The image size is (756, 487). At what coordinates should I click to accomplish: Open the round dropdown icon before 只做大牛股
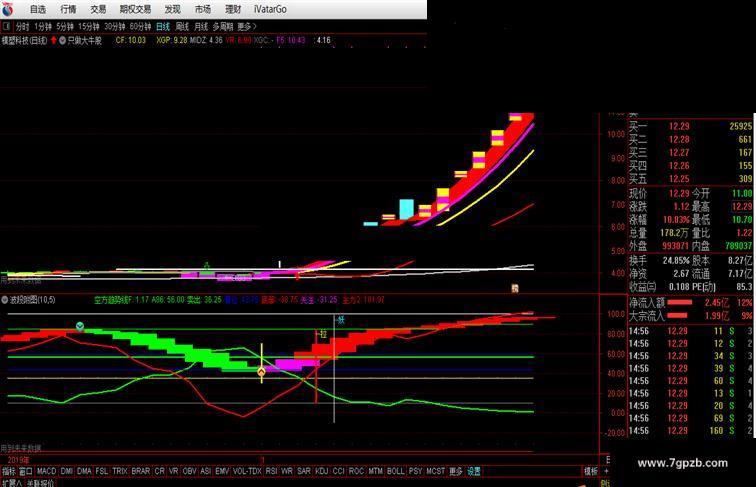click(63, 41)
